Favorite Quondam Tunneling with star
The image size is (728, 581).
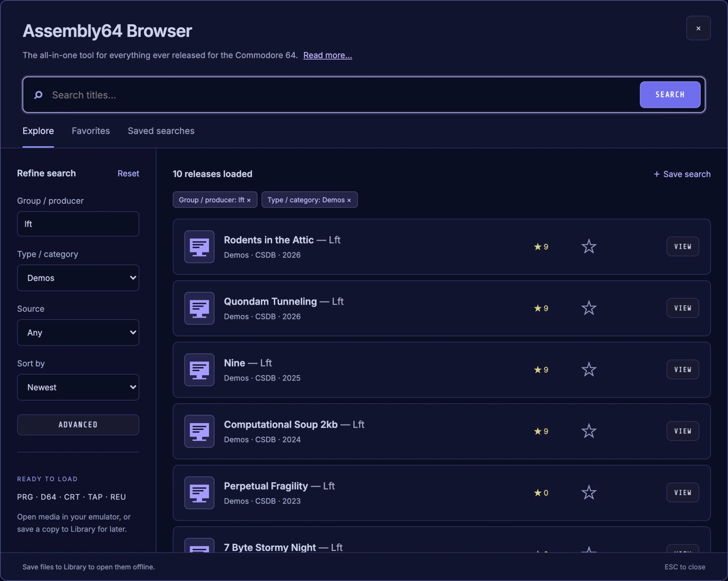pos(588,308)
